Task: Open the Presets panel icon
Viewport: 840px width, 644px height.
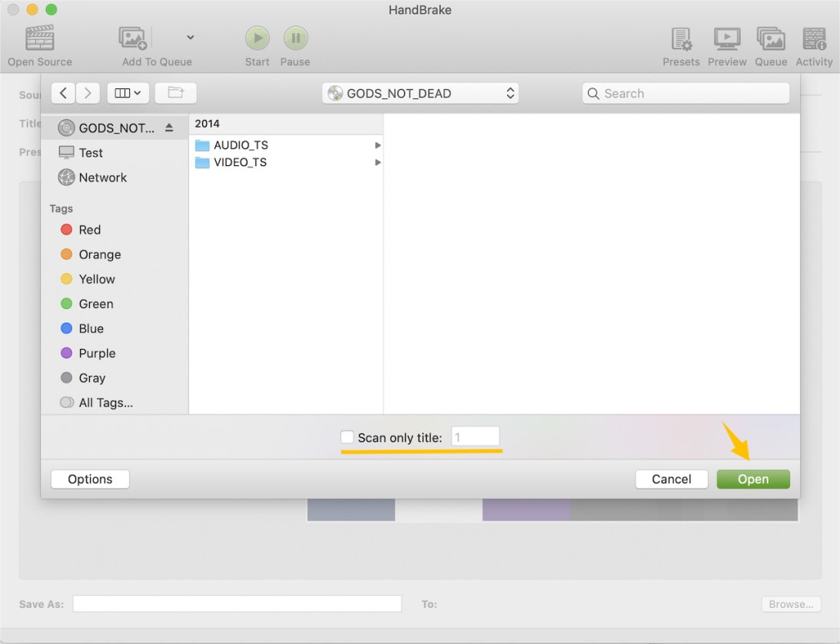Action: pyautogui.click(x=681, y=38)
